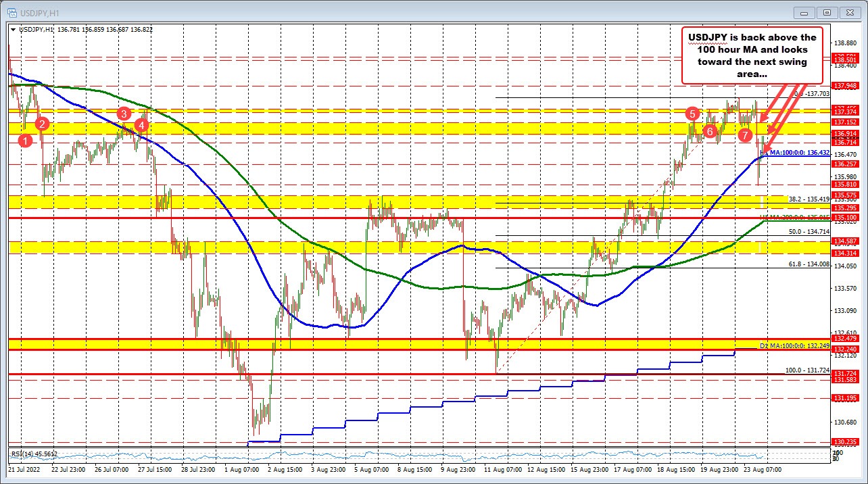Select the H1 MA:100:0:0: 136.432 label
868x484 pixels.
click(x=794, y=153)
